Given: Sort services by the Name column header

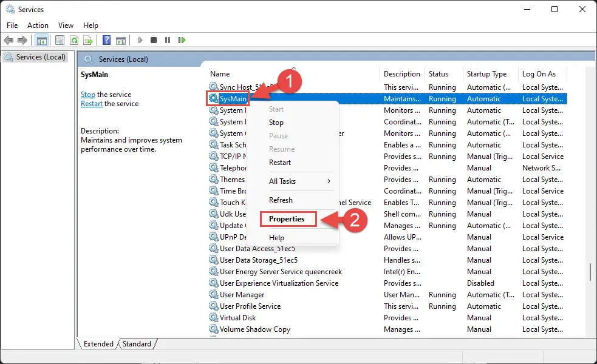Looking at the screenshot, I should point(220,74).
